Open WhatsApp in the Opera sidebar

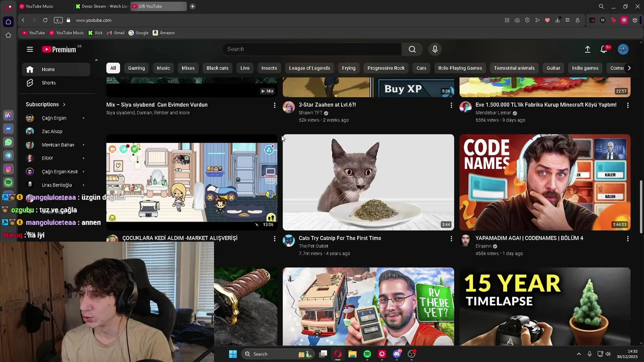point(8,142)
